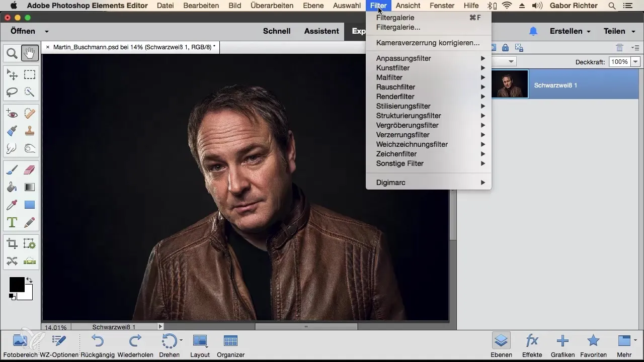
Task: Select the Blur finger tool
Action: tap(12, 148)
